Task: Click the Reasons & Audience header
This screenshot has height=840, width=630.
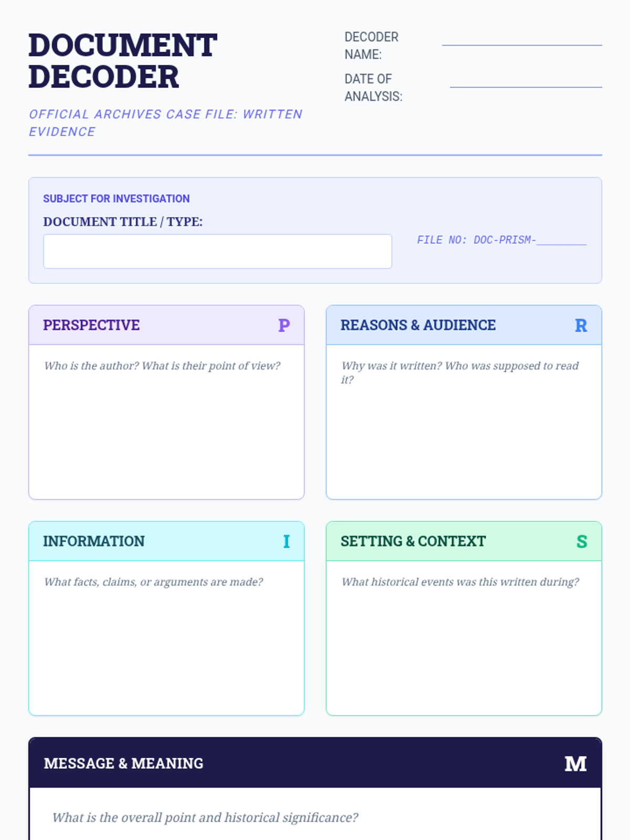Action: [x=418, y=325]
